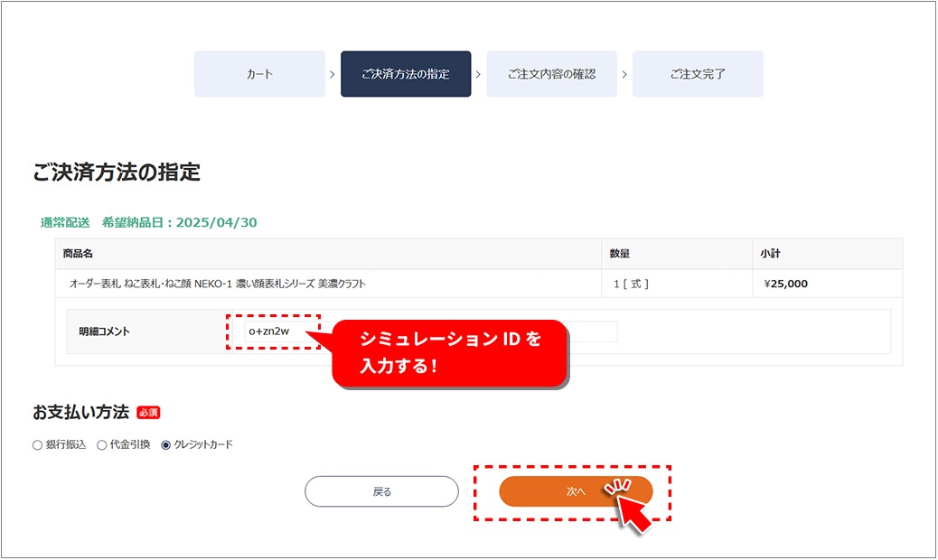This screenshot has height=560, width=938.
Task: Click the カート step tab
Action: [x=259, y=74]
